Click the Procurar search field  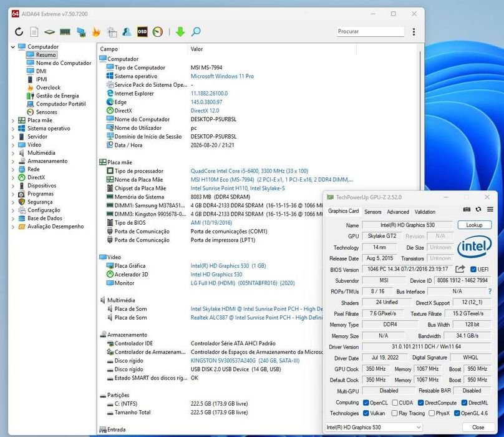(371, 32)
